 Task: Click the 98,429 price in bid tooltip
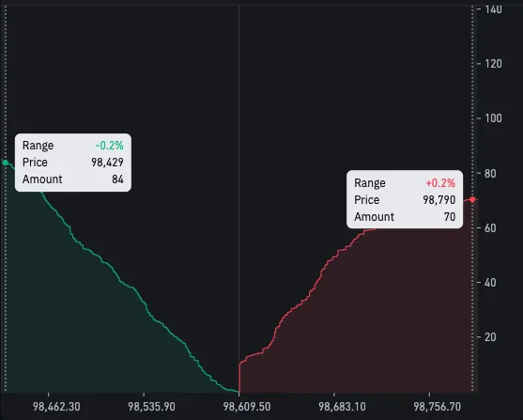point(107,163)
